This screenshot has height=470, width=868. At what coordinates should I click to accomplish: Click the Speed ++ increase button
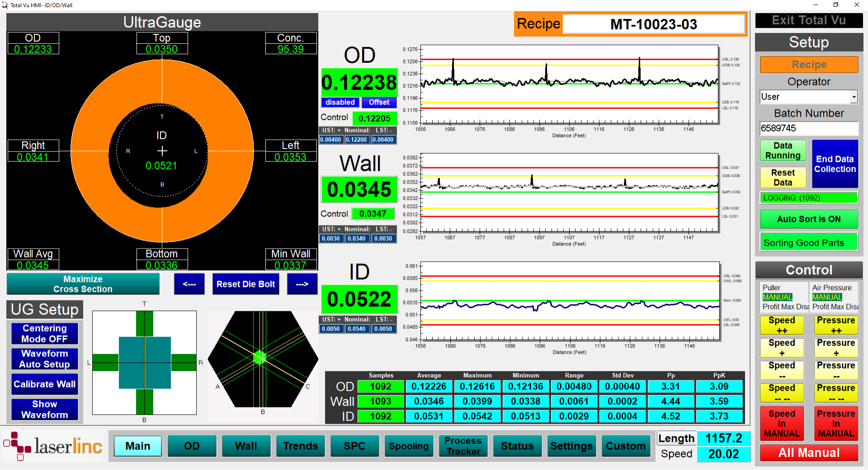[x=782, y=325]
